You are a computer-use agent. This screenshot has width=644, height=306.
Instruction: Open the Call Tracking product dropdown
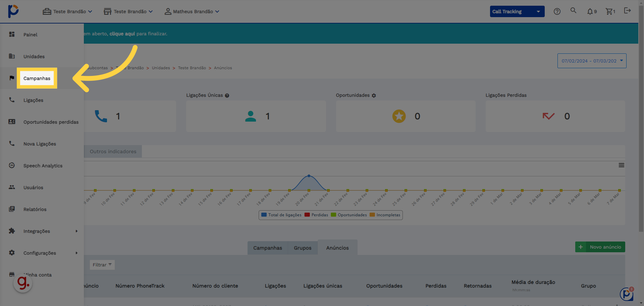click(x=517, y=11)
